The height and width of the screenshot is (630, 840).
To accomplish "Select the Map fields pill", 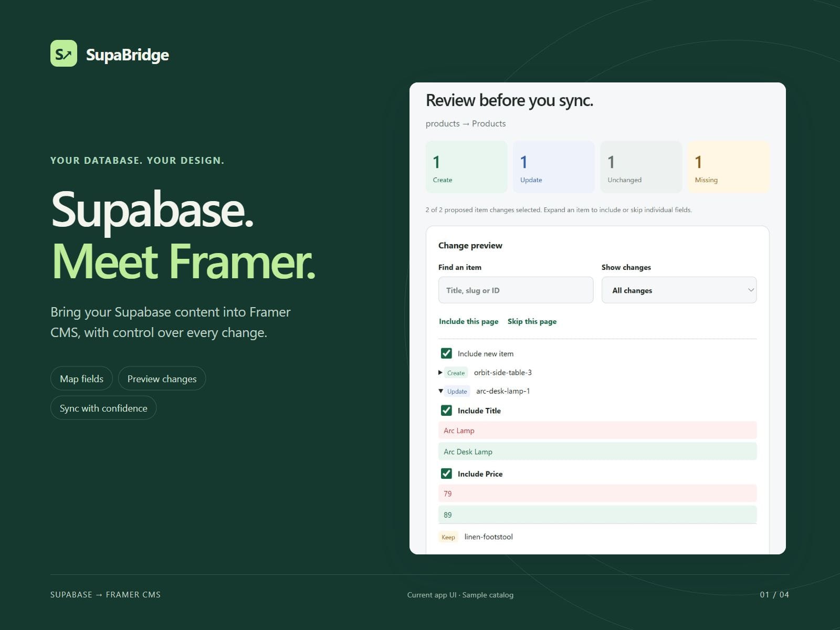I will pos(81,379).
